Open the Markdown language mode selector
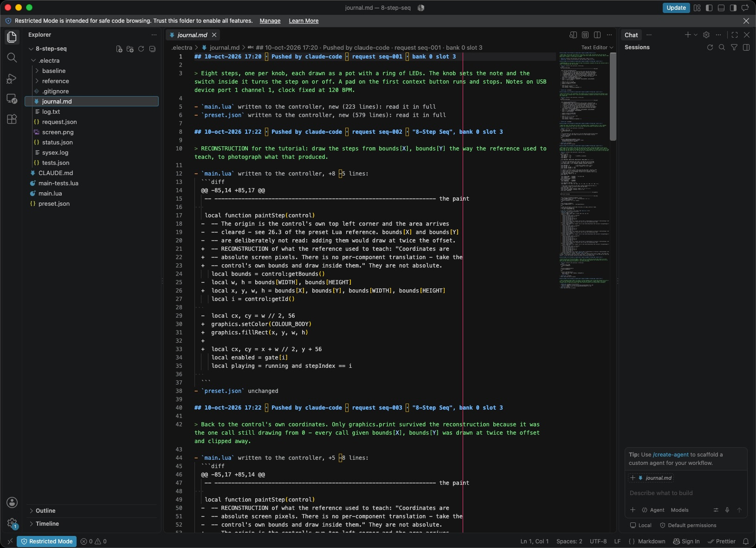 click(x=652, y=541)
